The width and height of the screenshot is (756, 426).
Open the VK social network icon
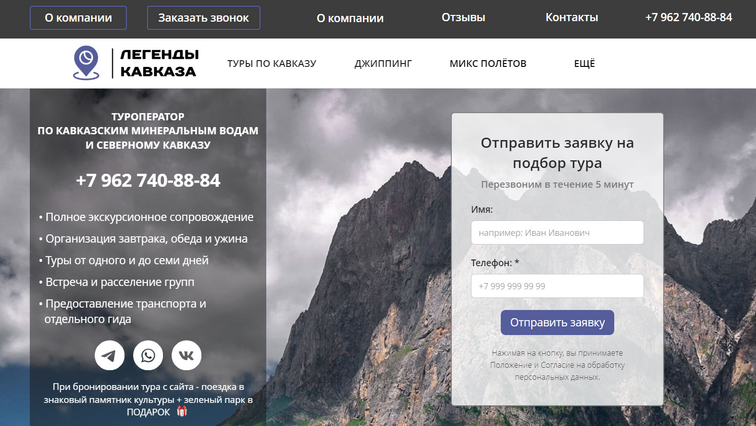(187, 356)
